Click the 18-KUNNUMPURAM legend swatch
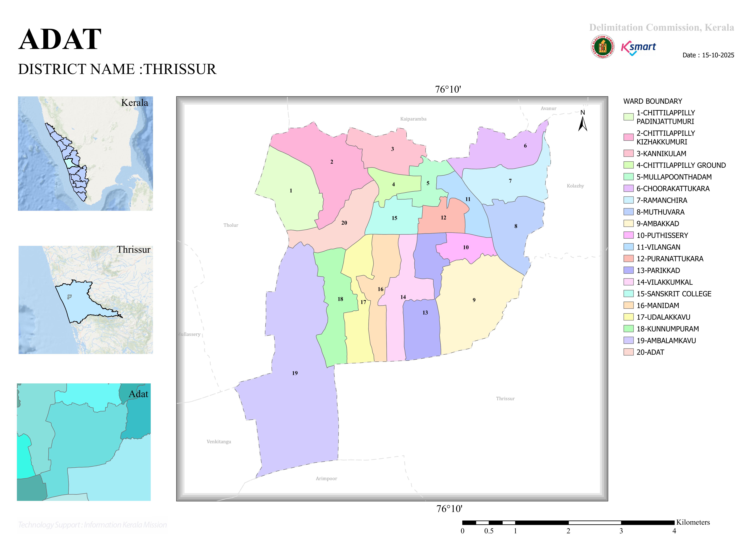 (x=629, y=329)
